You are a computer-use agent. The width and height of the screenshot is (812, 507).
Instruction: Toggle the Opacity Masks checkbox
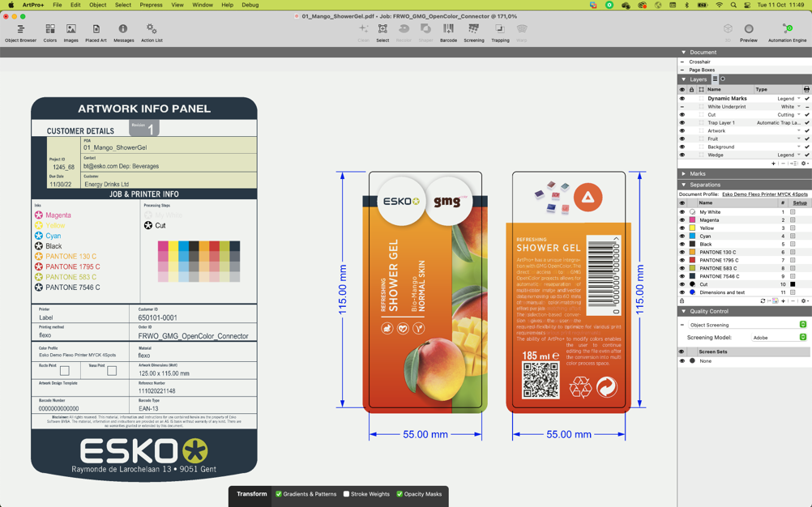click(x=400, y=494)
